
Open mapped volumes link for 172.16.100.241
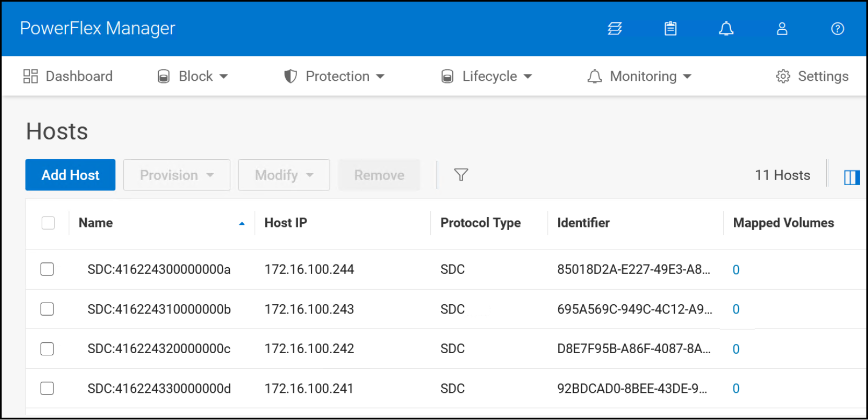tap(736, 389)
